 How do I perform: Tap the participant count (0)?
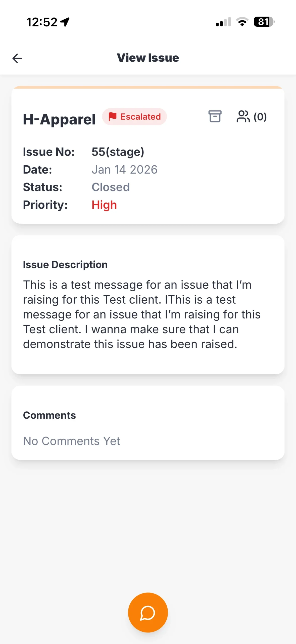point(260,117)
